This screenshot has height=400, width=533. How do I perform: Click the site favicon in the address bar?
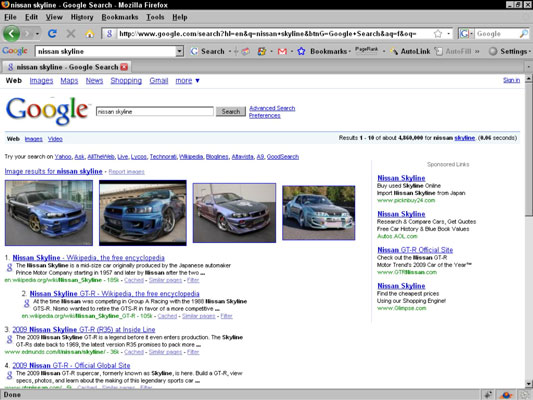coord(109,34)
